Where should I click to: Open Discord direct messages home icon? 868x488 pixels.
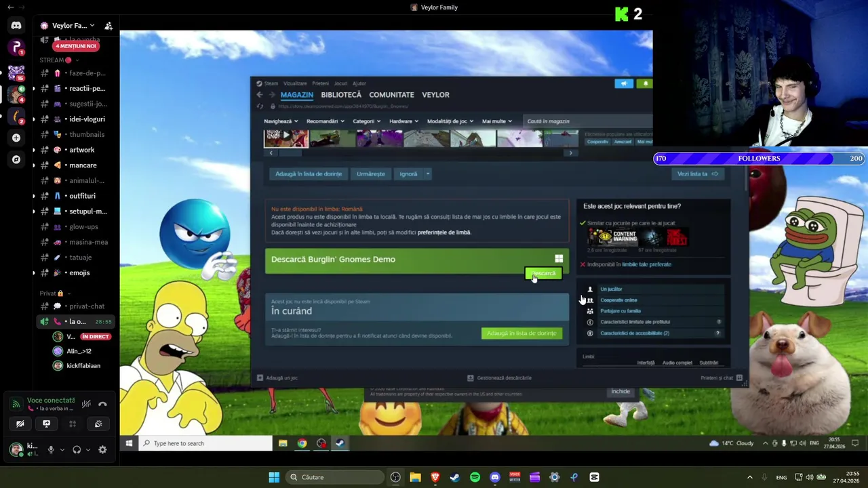(x=16, y=26)
